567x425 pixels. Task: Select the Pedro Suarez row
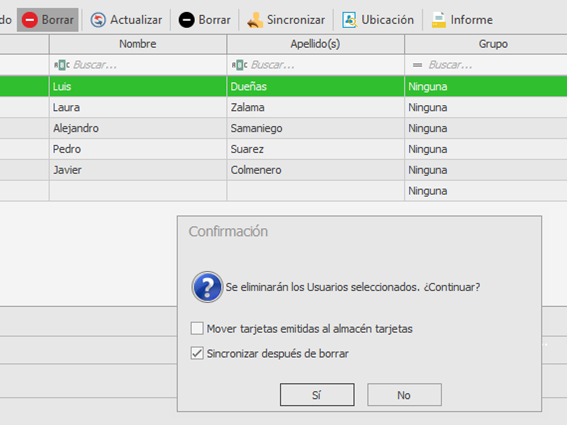pyautogui.click(x=284, y=149)
